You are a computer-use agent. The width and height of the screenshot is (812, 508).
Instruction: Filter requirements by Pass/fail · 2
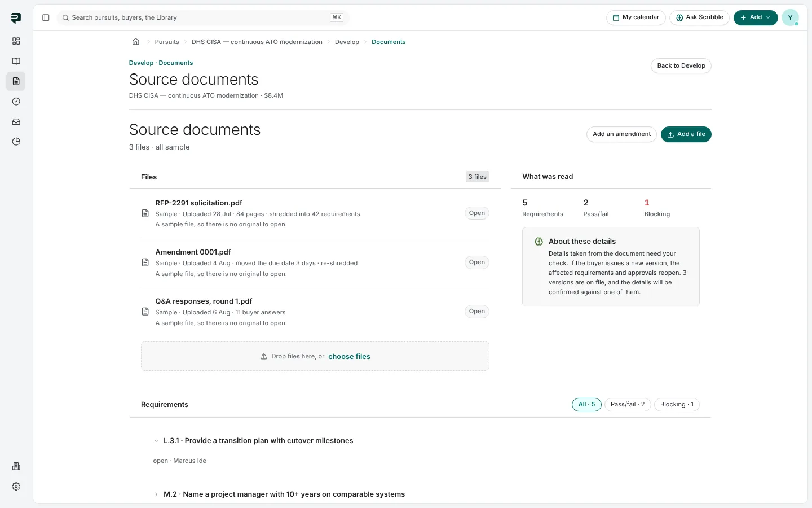(628, 405)
